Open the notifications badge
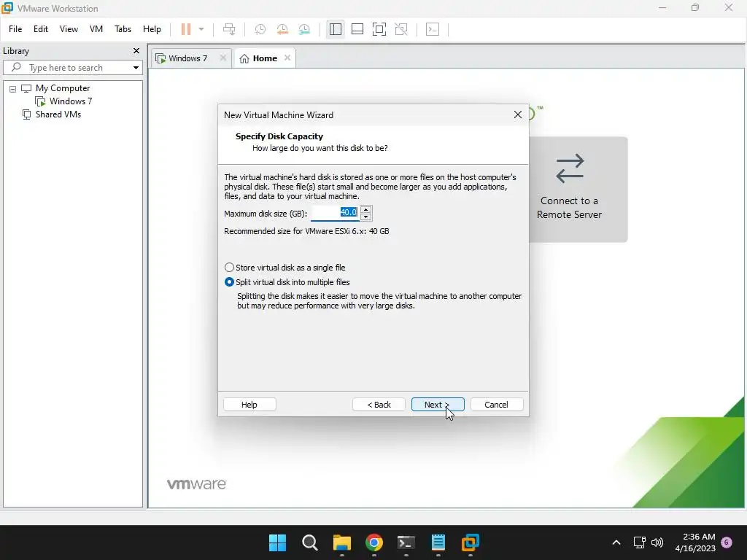The height and width of the screenshot is (560, 747). pyautogui.click(x=727, y=542)
